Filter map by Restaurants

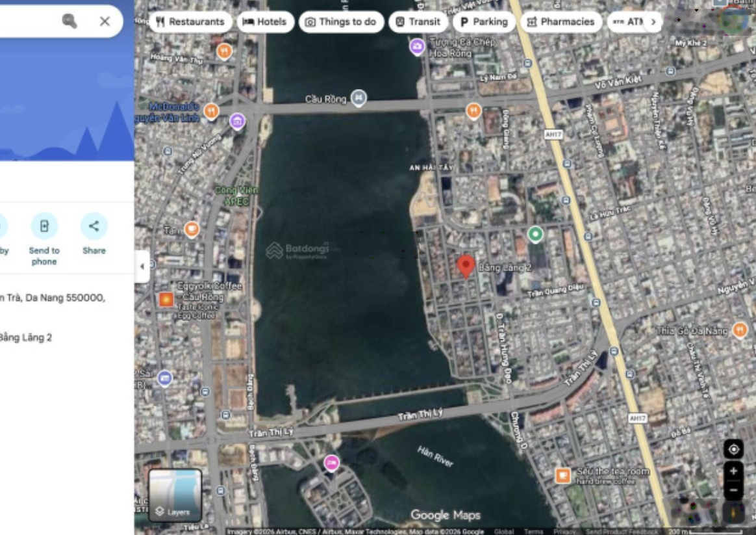pos(190,21)
